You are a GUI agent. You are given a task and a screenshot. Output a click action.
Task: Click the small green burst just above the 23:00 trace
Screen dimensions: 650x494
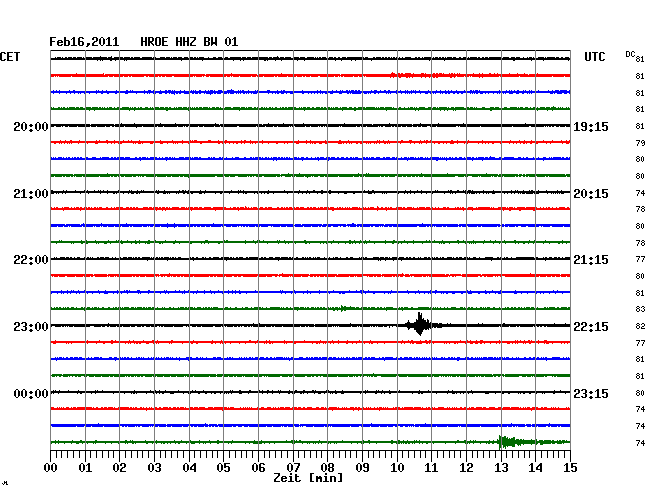pyautogui.click(x=344, y=308)
